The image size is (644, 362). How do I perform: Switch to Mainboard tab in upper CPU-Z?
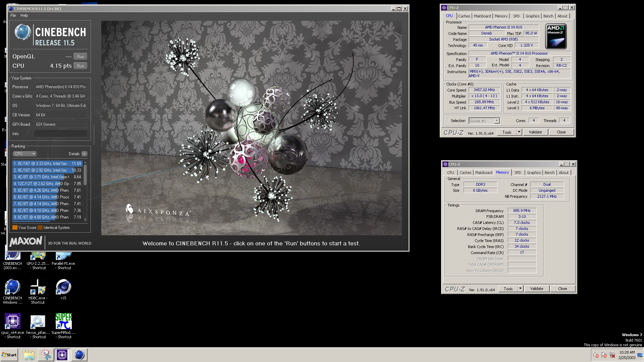(482, 16)
